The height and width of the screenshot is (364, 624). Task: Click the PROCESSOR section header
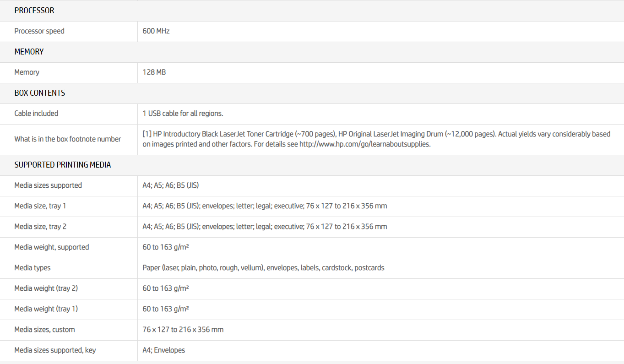34,11
